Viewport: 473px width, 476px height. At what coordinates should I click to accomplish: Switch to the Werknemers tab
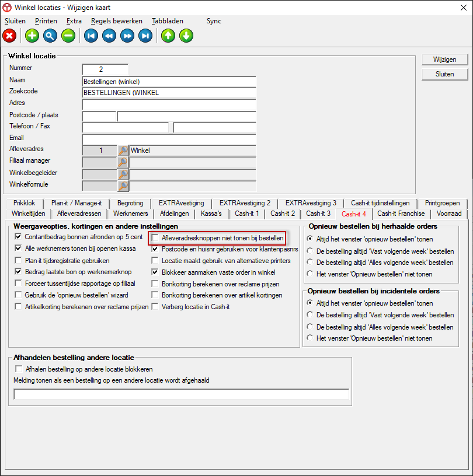(130, 213)
